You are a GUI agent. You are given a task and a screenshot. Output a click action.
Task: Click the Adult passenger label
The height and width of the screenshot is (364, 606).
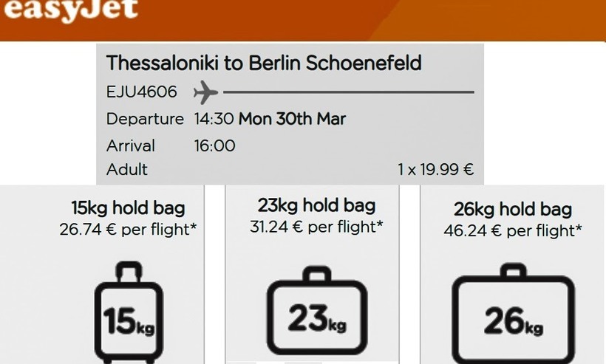coord(127,170)
